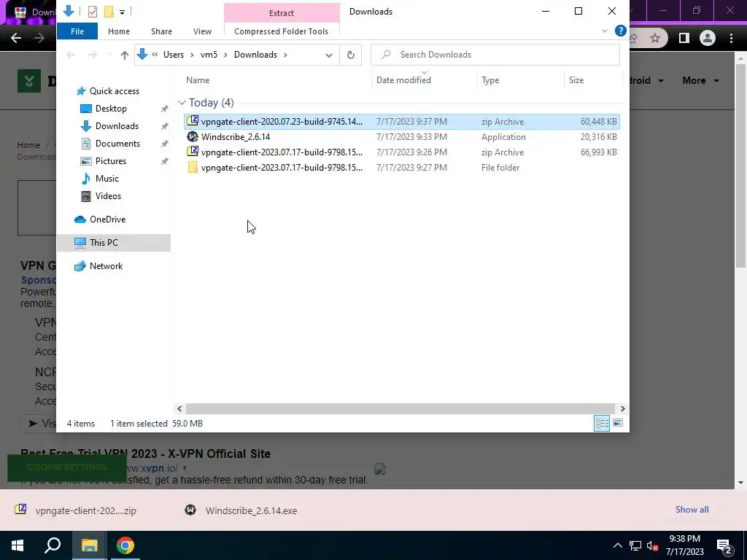
Task: Click the New folder quick access icon
Action: (x=109, y=12)
